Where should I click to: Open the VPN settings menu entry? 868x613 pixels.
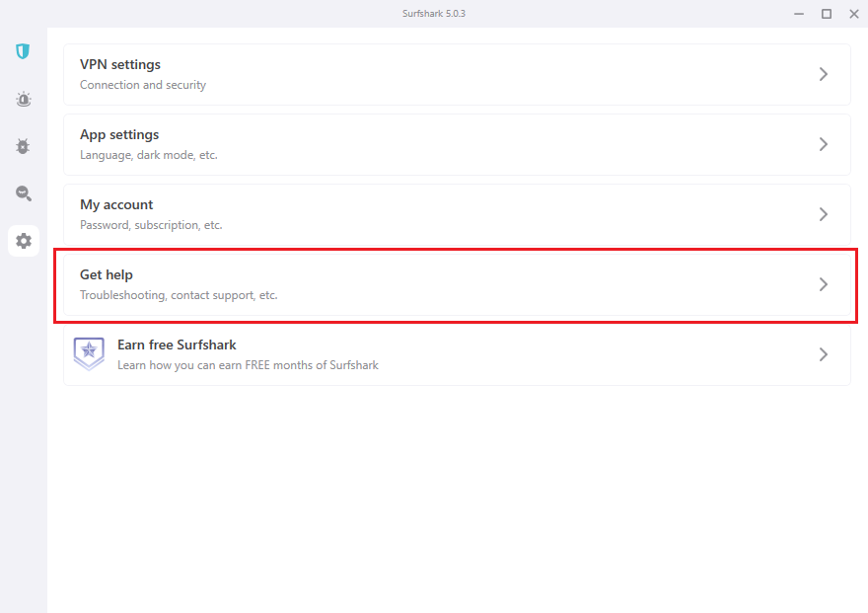click(120, 65)
